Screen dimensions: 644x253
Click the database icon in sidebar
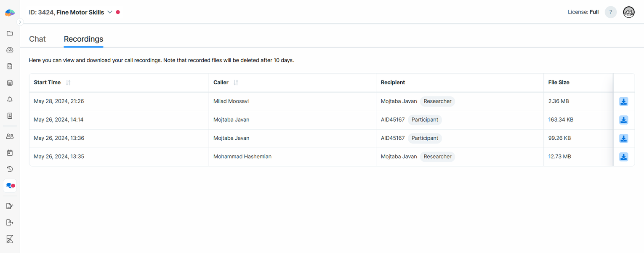(10, 83)
